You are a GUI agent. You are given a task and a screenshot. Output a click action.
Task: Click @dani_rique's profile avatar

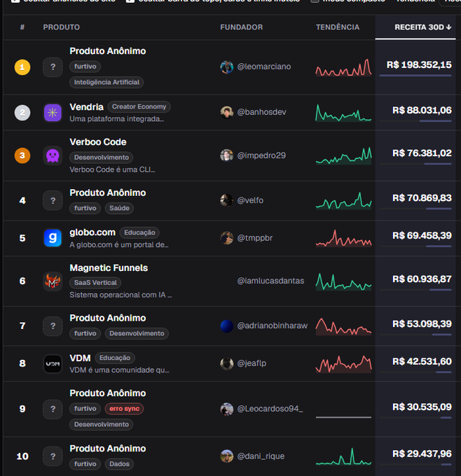pyautogui.click(x=227, y=456)
